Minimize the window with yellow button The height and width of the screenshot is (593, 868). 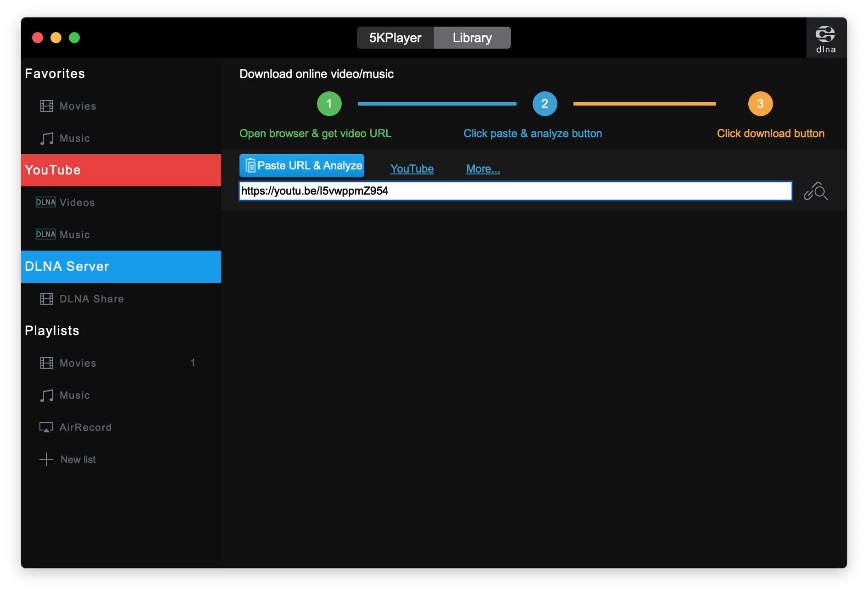pos(56,38)
